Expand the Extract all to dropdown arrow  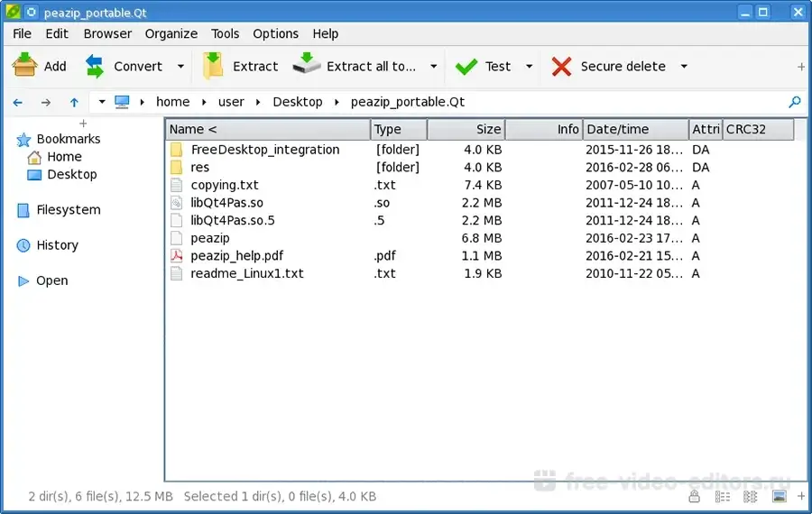click(x=433, y=66)
